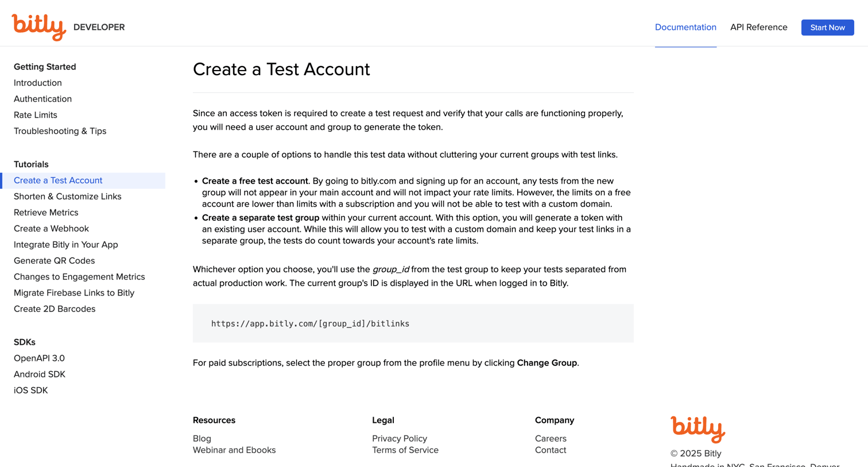Click the Tutorials sidebar heading
The image size is (868, 467).
point(31,164)
